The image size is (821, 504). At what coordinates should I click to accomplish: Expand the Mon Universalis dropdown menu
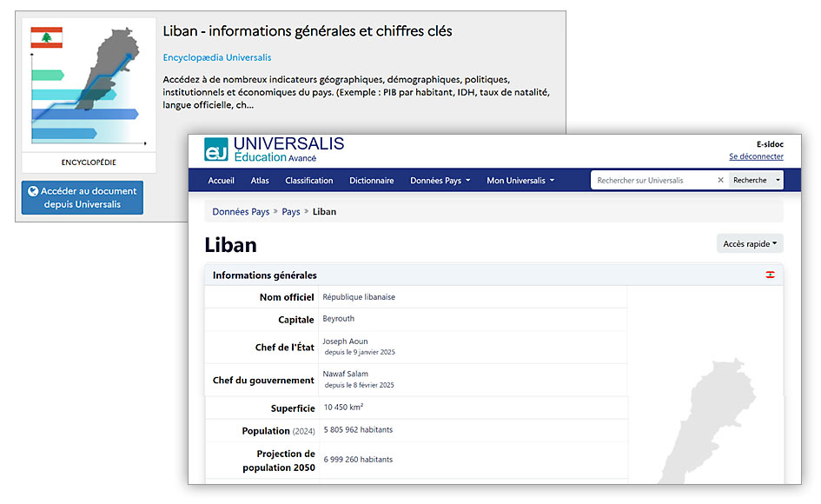pos(520,181)
